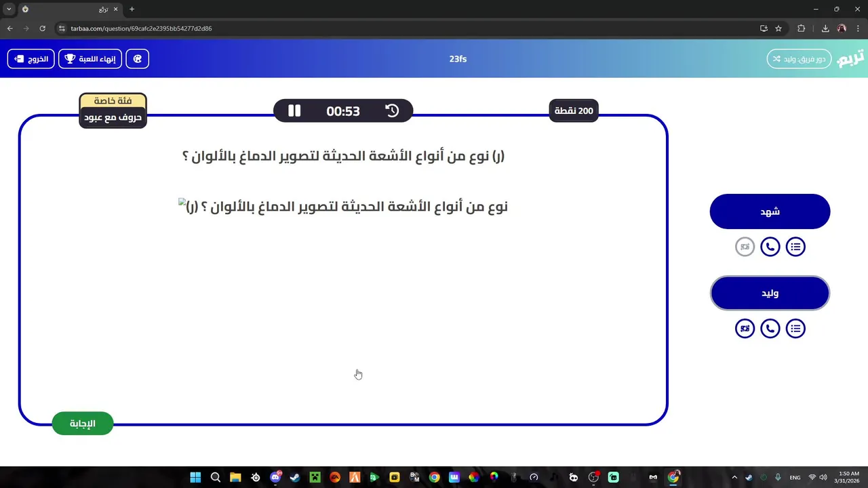Use the phone call lifeline under وليد
This screenshot has width=868, height=488.
pos(770,329)
